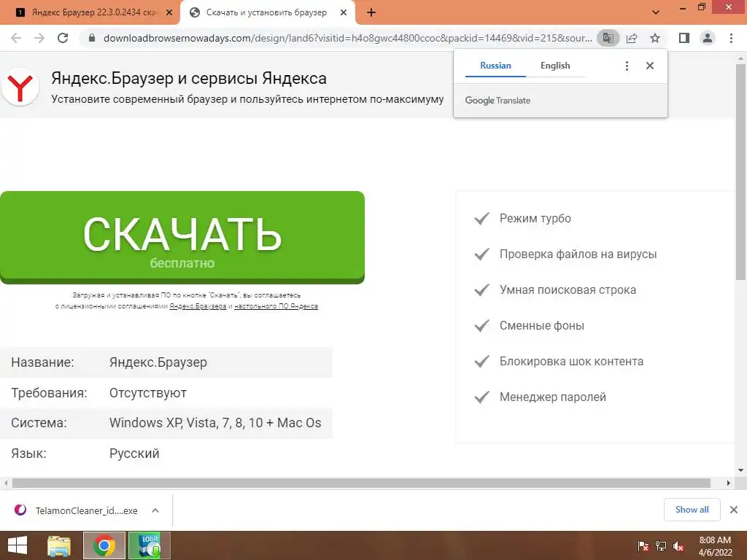
Task: Open the Chrome three-dot menu
Action: point(731,38)
